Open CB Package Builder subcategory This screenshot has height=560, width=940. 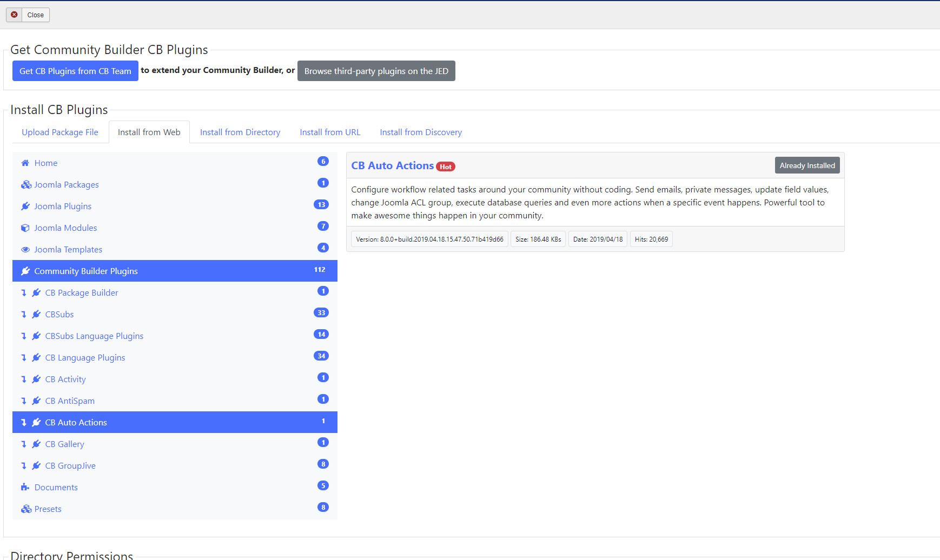(175, 292)
